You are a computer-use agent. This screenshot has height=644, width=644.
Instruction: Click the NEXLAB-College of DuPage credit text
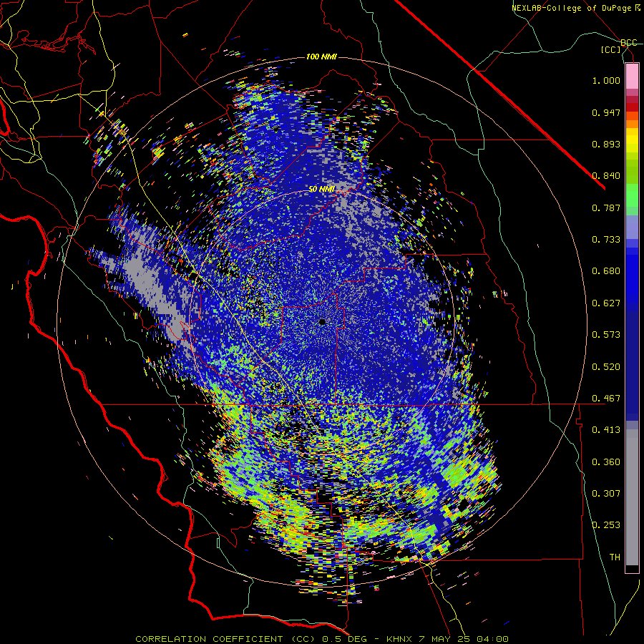tap(576, 8)
